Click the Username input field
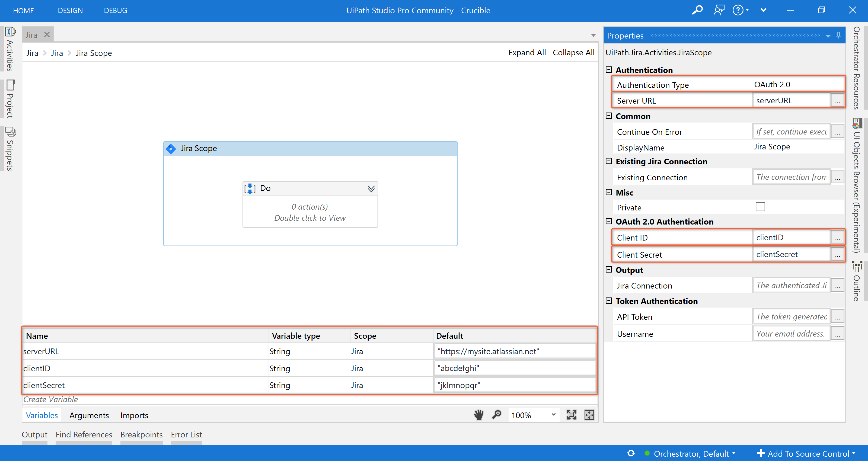Screen dimensions: 868x461 pyautogui.click(x=791, y=334)
